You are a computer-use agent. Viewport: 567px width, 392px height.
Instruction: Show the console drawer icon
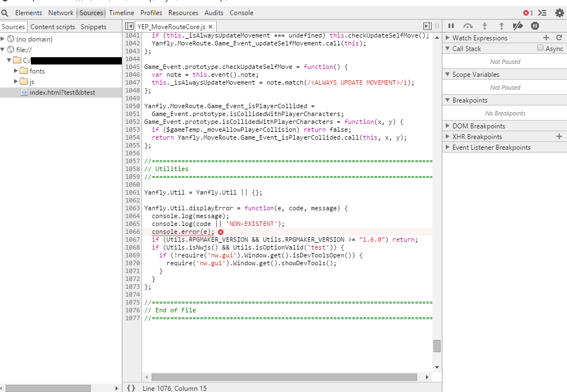[x=542, y=13]
